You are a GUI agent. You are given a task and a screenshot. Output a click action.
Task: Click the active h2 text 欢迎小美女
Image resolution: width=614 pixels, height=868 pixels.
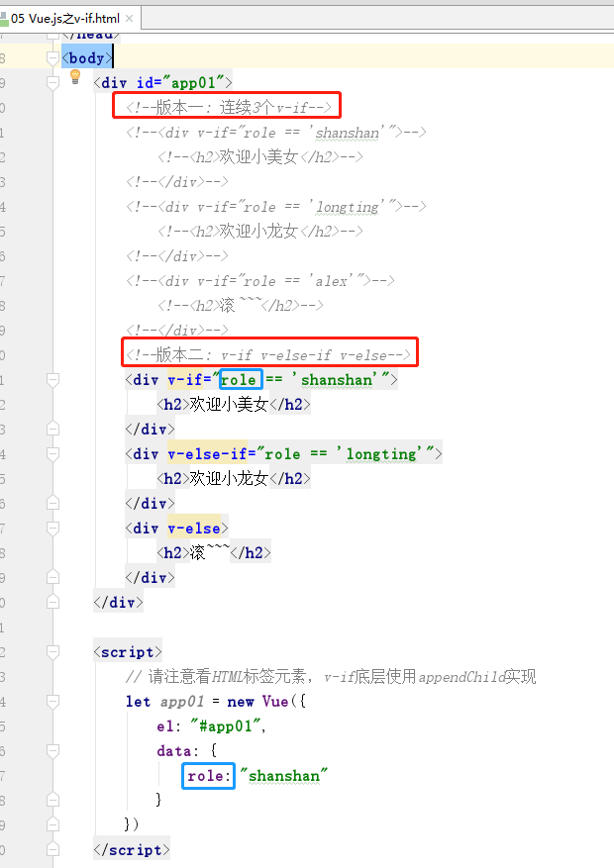coord(229,405)
